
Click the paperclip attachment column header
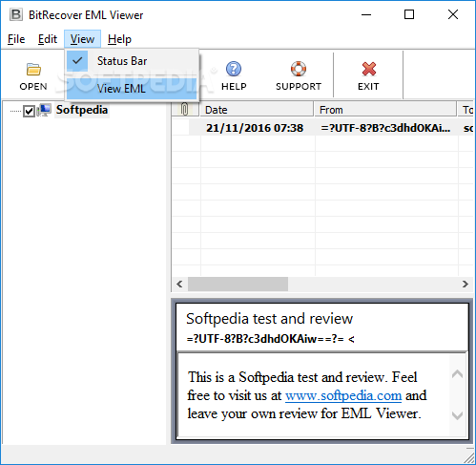[185, 110]
